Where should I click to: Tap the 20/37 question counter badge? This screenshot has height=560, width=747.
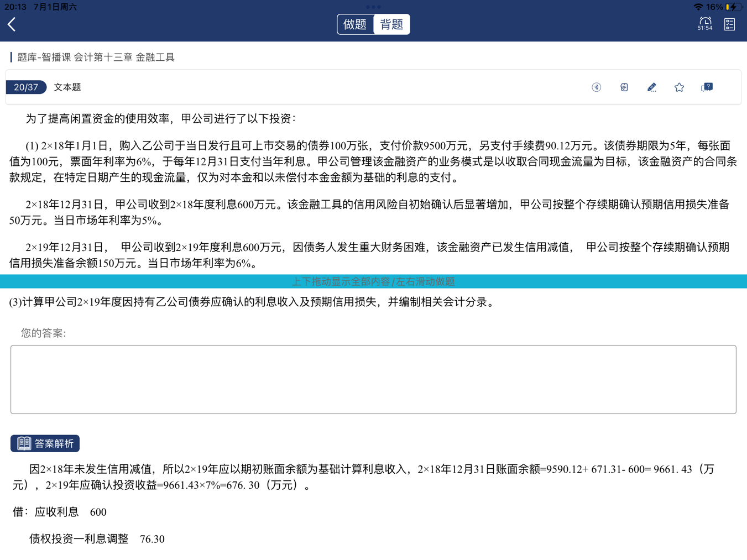tap(26, 87)
